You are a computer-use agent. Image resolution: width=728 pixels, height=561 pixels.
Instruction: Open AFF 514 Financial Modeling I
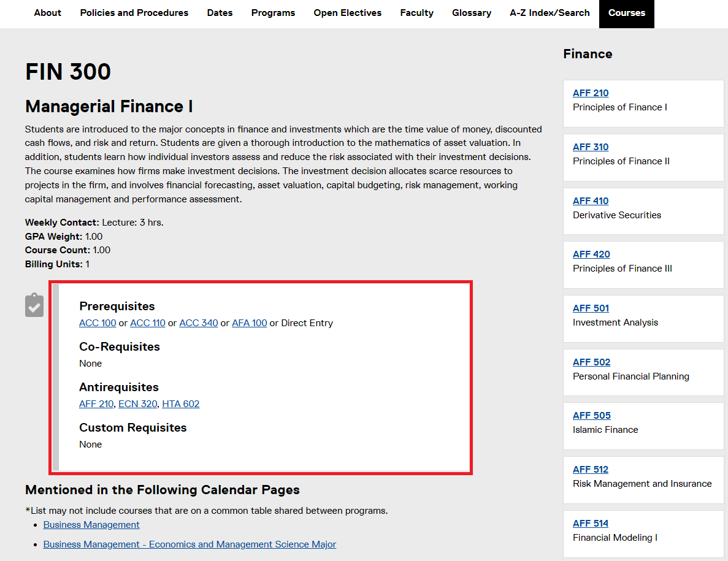(591, 524)
